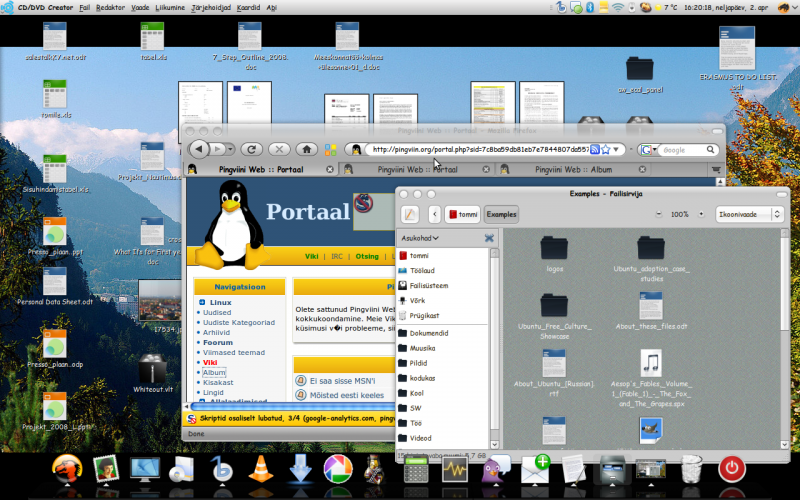Open the Firefox list-all-tabs dropdown
The height and width of the screenshot is (500, 800).
point(716,169)
